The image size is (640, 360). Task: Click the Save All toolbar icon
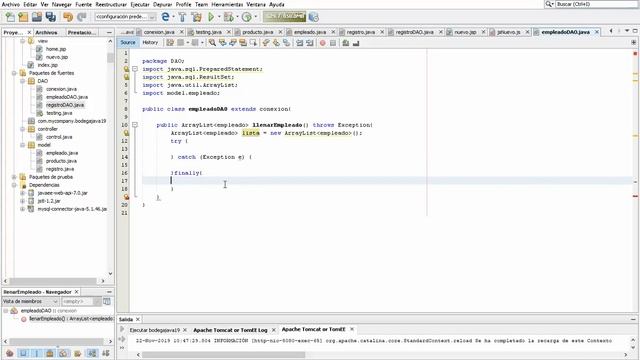click(x=51, y=17)
